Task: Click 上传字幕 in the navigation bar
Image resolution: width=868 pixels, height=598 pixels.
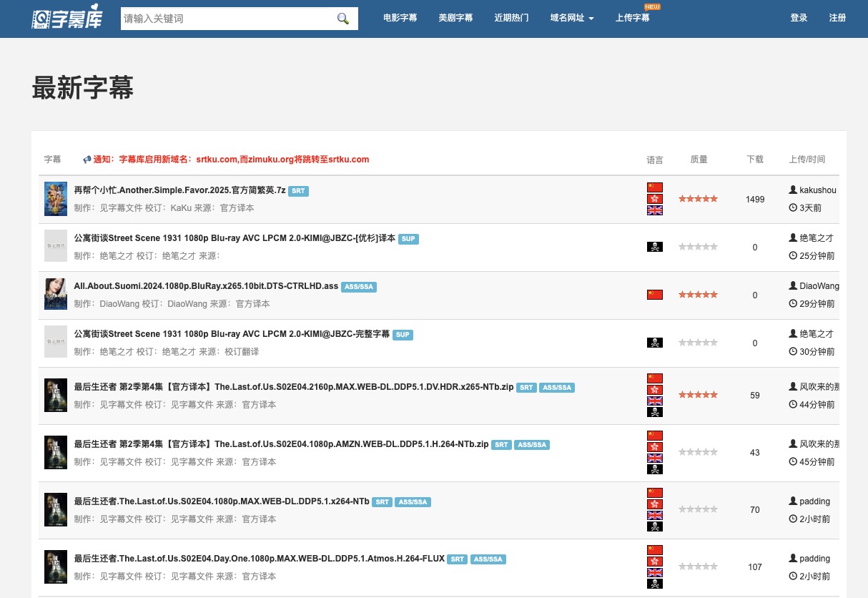Action: coord(632,18)
